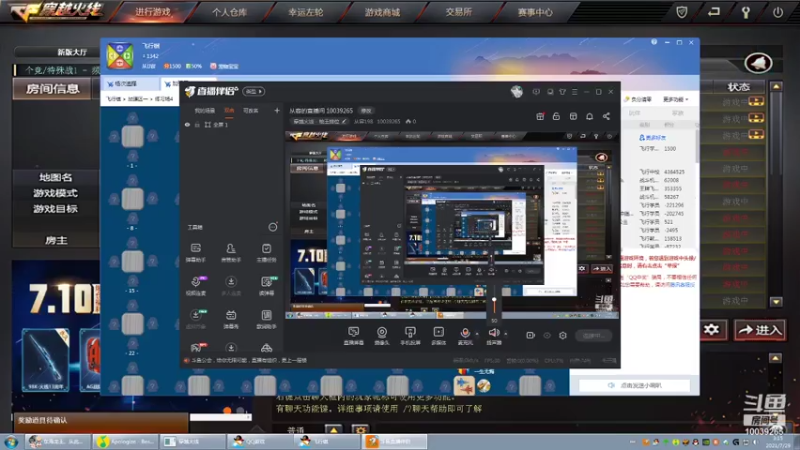The height and width of the screenshot is (450, 800).
Task: Toggle the 扬声器 speaker
Action: pyautogui.click(x=493, y=336)
